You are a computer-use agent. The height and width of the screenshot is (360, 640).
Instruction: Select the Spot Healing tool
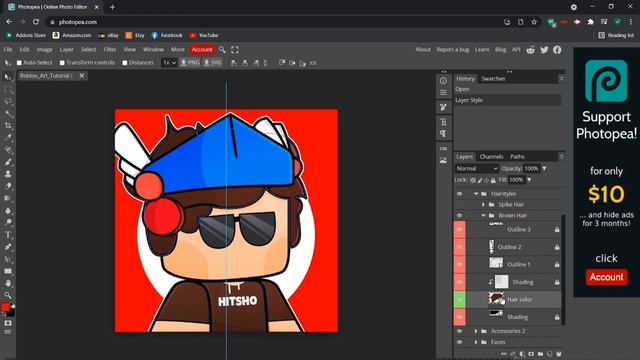click(x=8, y=150)
